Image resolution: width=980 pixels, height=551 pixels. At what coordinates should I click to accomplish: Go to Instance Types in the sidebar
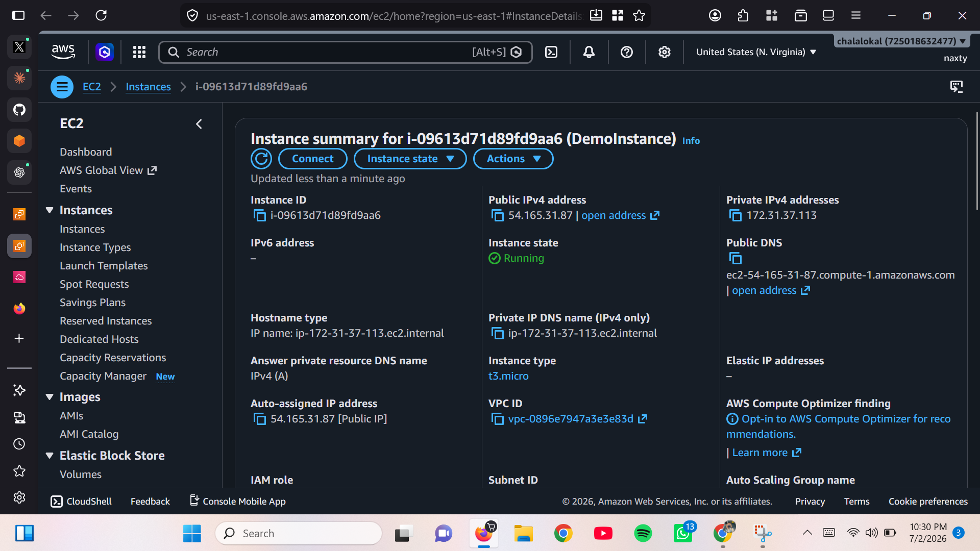pyautogui.click(x=95, y=247)
